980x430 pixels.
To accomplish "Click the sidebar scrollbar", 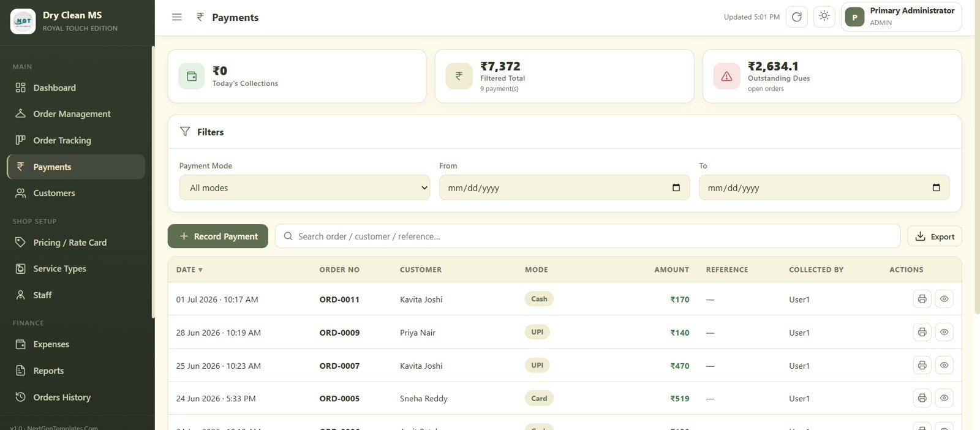I will pyautogui.click(x=153, y=182).
